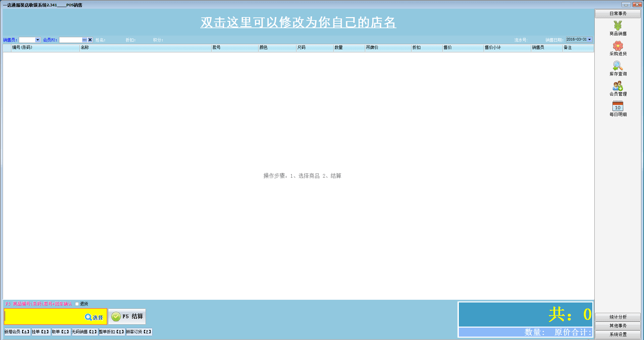Click the store name title link
The image size is (644, 340).
pyautogui.click(x=298, y=22)
